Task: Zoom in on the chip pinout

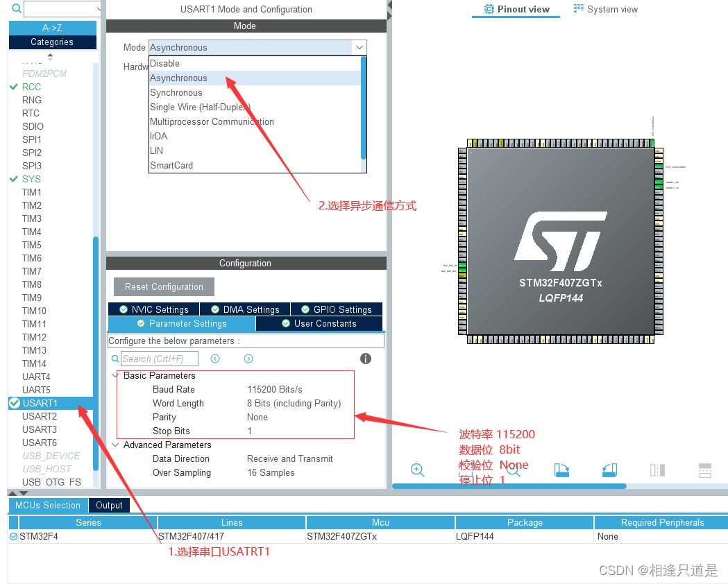Action: tap(417, 470)
